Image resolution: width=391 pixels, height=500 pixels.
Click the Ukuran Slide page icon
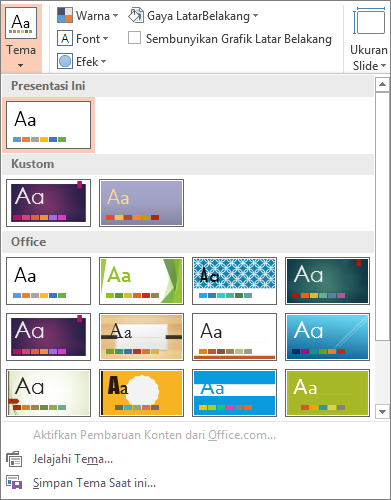tap(369, 21)
